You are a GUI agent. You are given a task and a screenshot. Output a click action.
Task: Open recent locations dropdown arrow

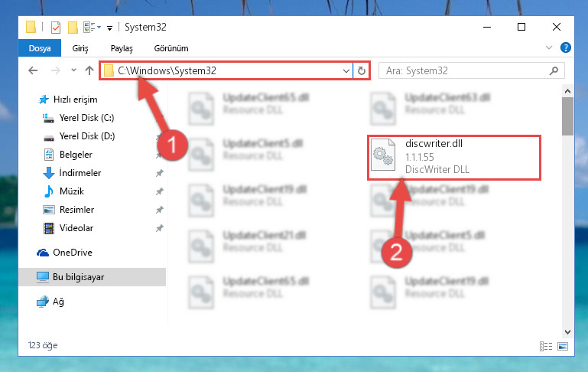(73, 70)
